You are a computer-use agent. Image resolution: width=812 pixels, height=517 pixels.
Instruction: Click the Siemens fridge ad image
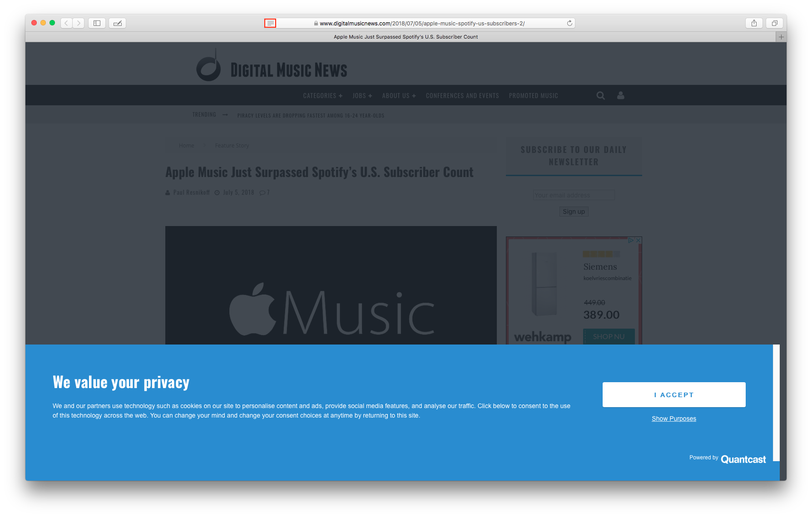tap(544, 285)
